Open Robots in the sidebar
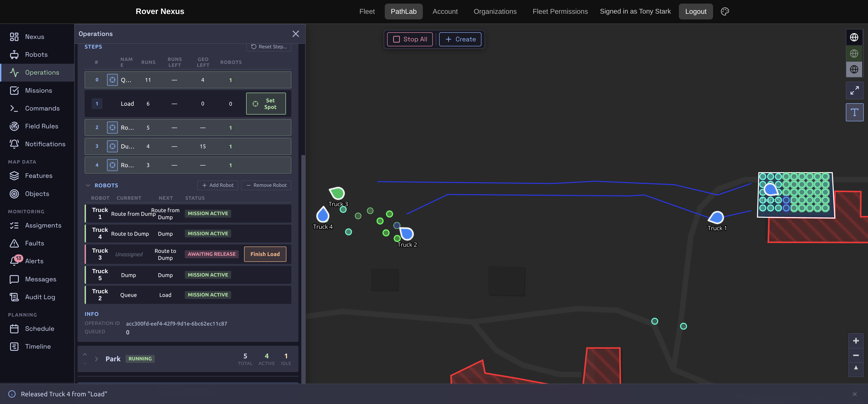Viewport: 868px width, 404px height. [x=36, y=54]
